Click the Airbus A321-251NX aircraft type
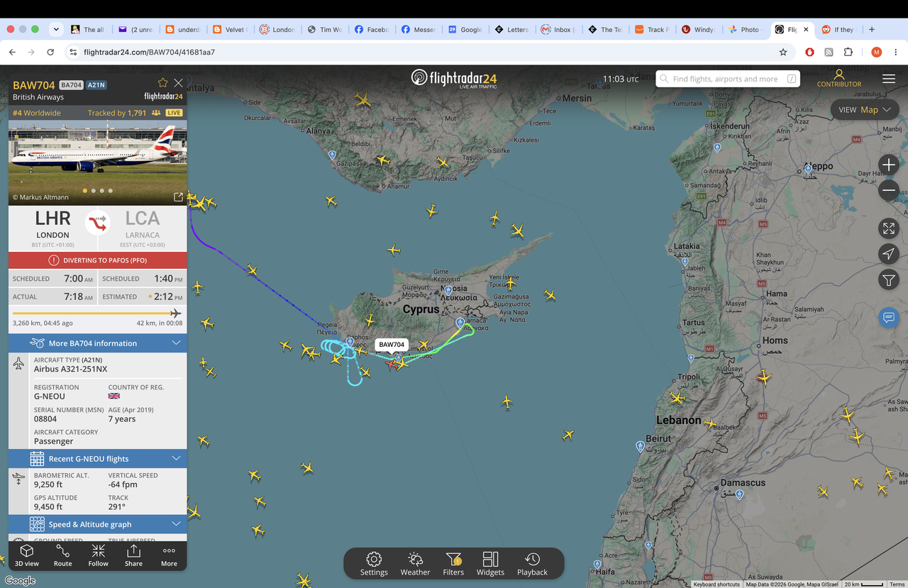This screenshot has width=908, height=588. point(71,369)
